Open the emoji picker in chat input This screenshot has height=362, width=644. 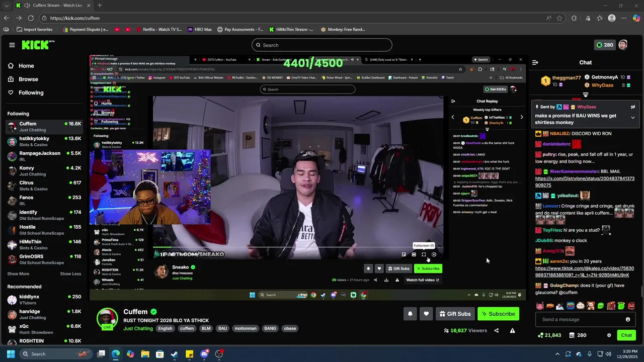(628, 319)
